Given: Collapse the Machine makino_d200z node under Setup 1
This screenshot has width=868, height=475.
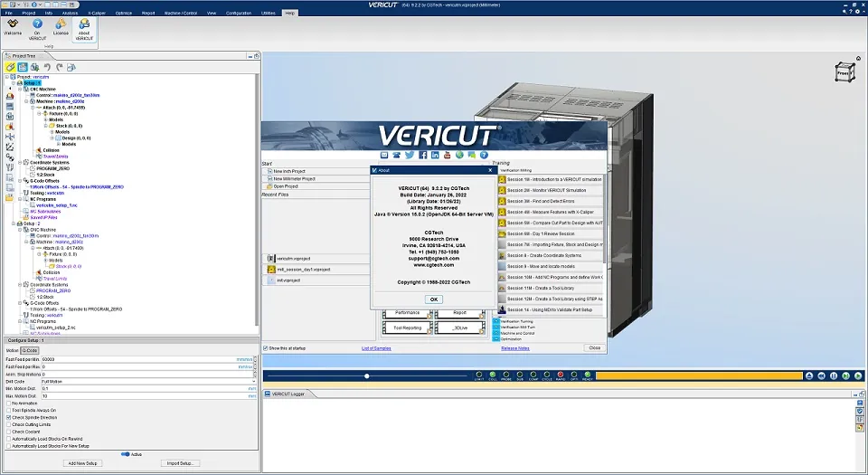Looking at the screenshot, I should pyautogui.click(x=26, y=101).
